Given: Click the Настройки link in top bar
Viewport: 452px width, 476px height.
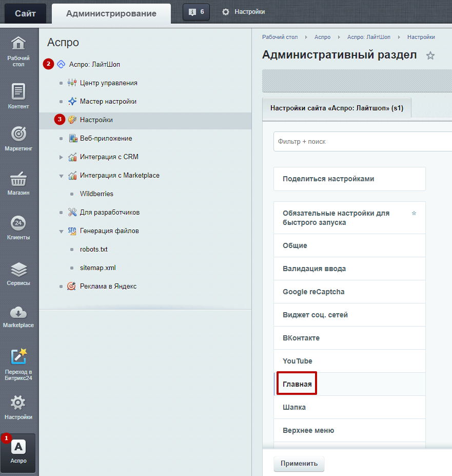Looking at the screenshot, I should point(250,12).
